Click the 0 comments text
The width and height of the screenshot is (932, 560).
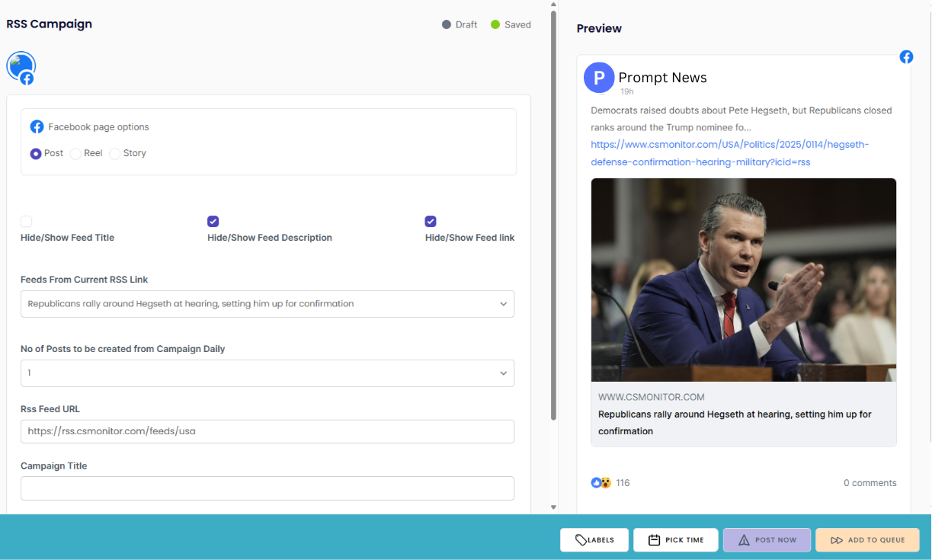[x=870, y=483]
